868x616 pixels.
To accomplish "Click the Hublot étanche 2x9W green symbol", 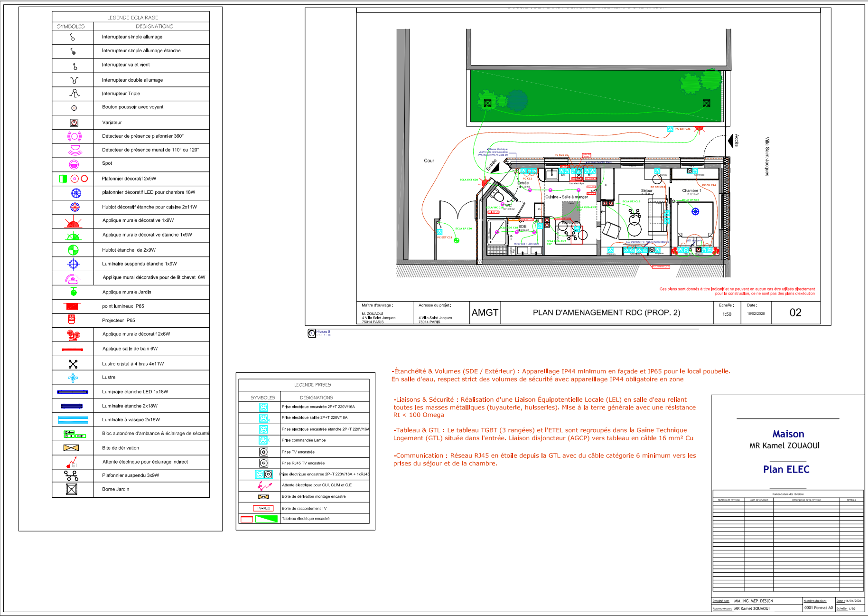I will pyautogui.click(x=73, y=250).
